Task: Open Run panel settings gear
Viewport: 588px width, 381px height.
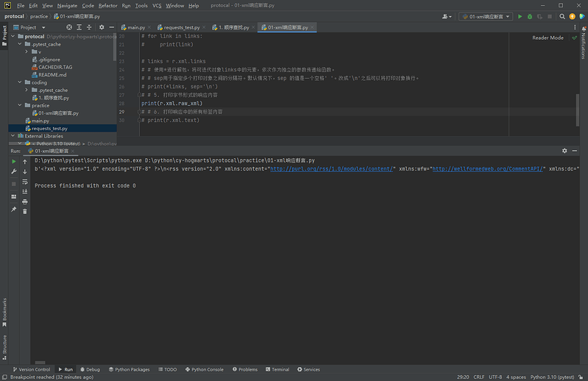Action: coord(564,151)
